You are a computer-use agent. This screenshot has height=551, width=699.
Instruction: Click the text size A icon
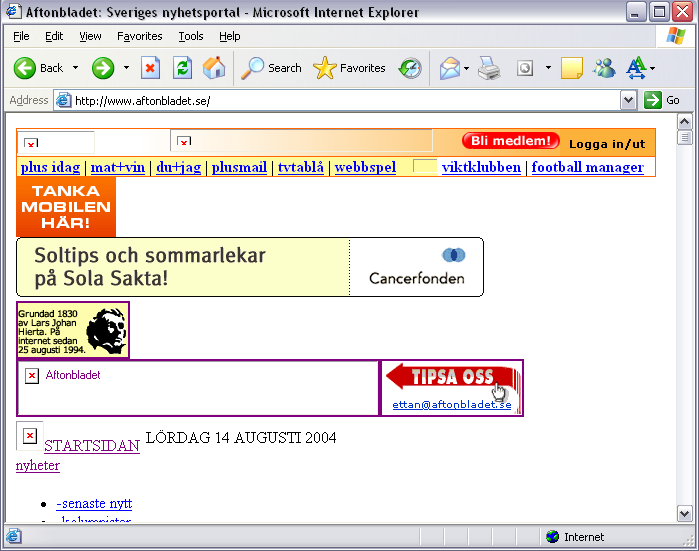[636, 68]
